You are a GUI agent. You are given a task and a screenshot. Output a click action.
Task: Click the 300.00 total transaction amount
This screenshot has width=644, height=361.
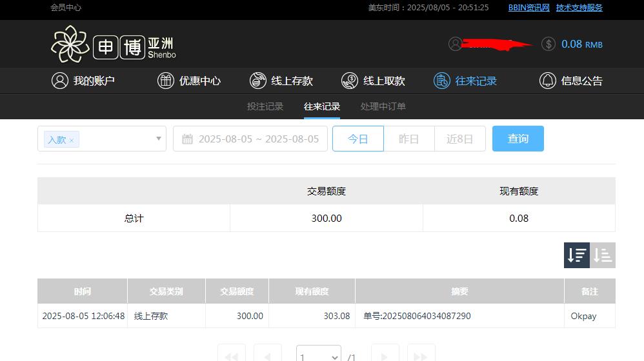pyautogui.click(x=327, y=219)
